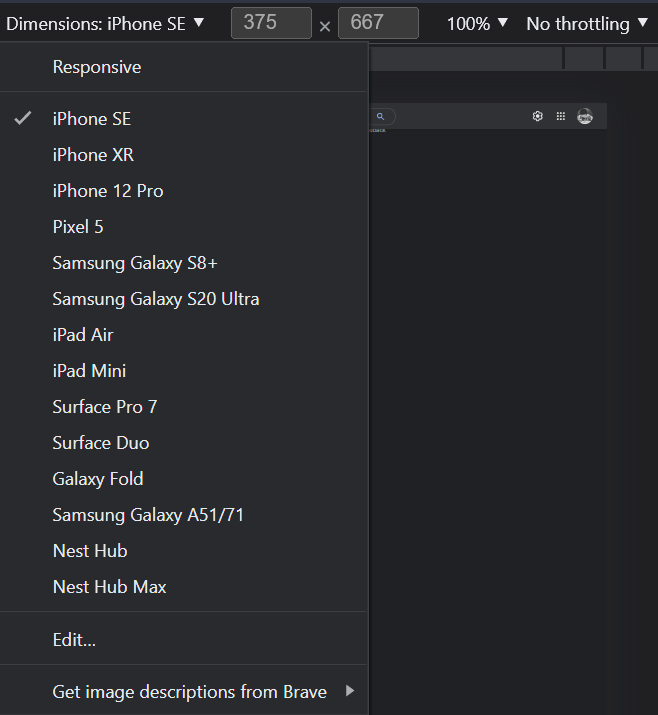Select iPhone XR device
Screen dimensions: 658x715
(x=93, y=155)
